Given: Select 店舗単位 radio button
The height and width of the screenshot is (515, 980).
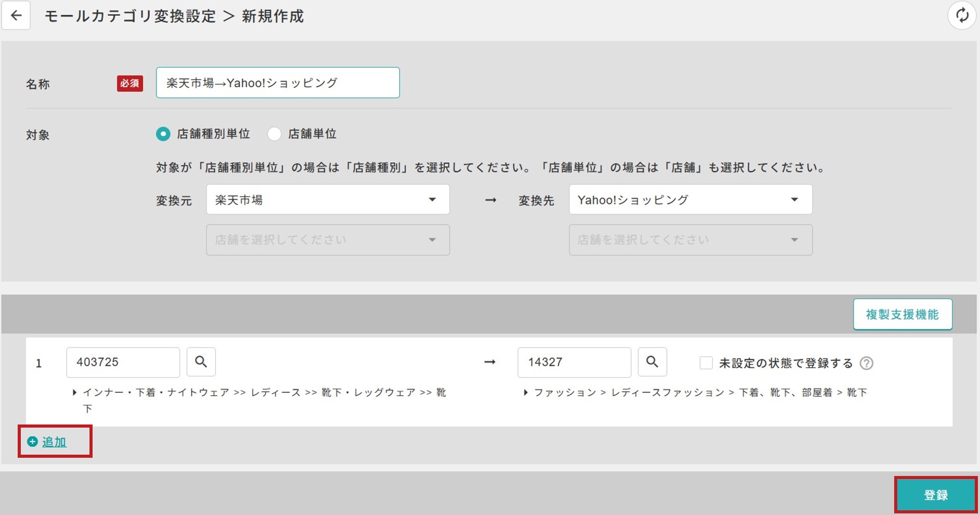Looking at the screenshot, I should coord(274,134).
